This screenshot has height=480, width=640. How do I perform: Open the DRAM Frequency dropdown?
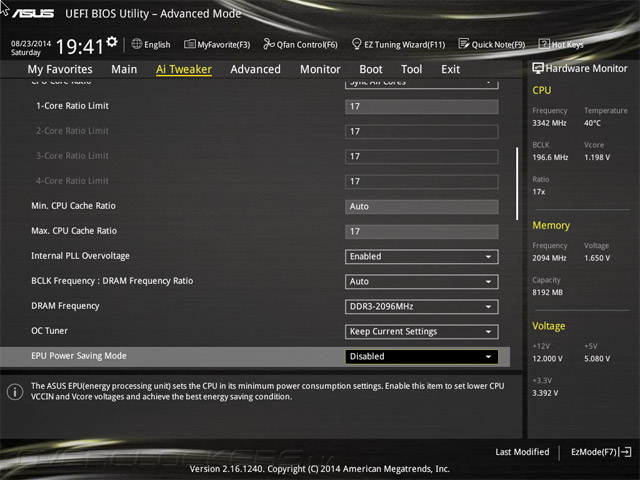tap(422, 307)
